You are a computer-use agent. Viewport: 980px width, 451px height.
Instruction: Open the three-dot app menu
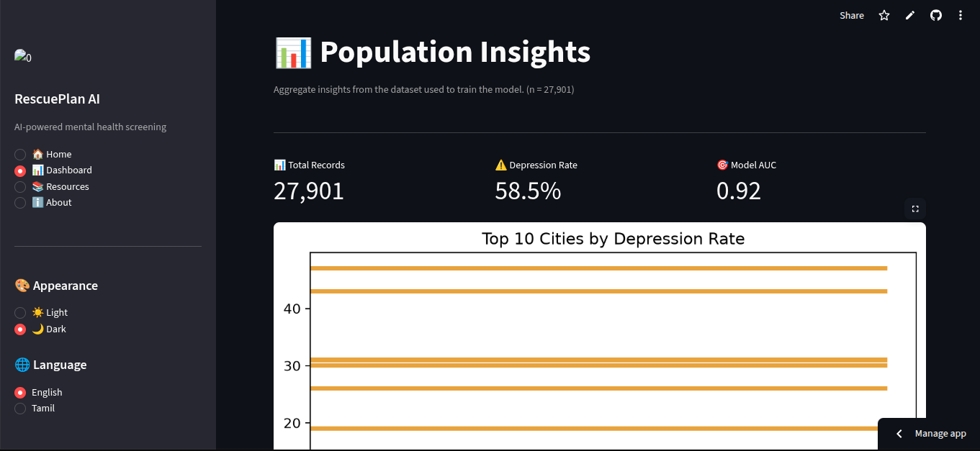coord(961,15)
